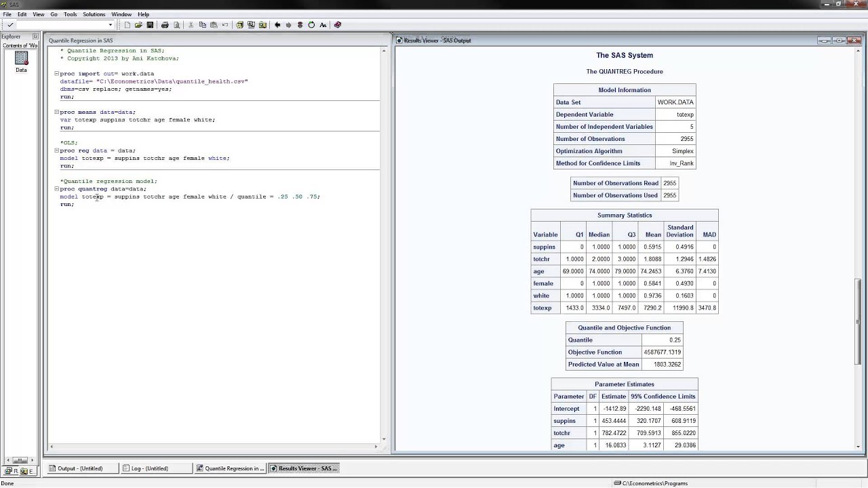868x488 pixels.
Task: Click the Cut scissors icon
Action: click(191, 25)
